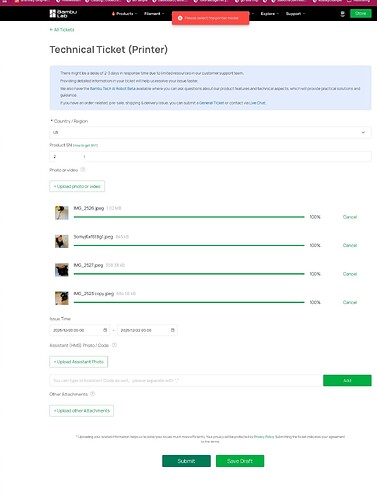This screenshot has height=500, width=377.
Task: Click the IMG_2527.jpeg thumbnail
Action: click(62, 270)
